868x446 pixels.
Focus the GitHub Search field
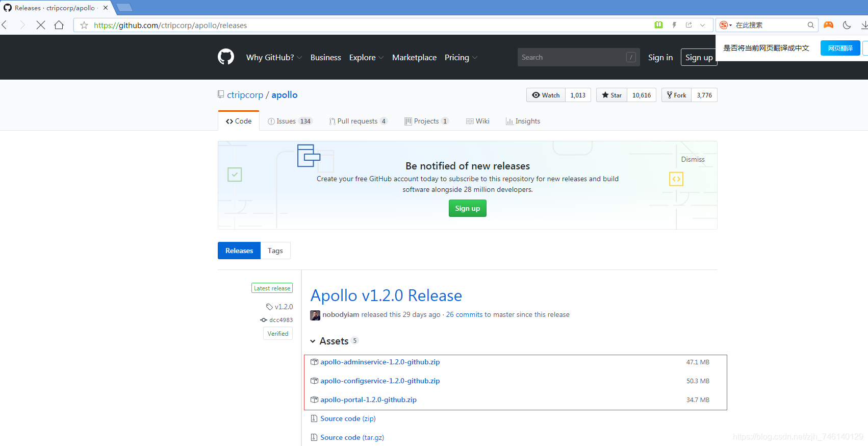click(x=578, y=57)
